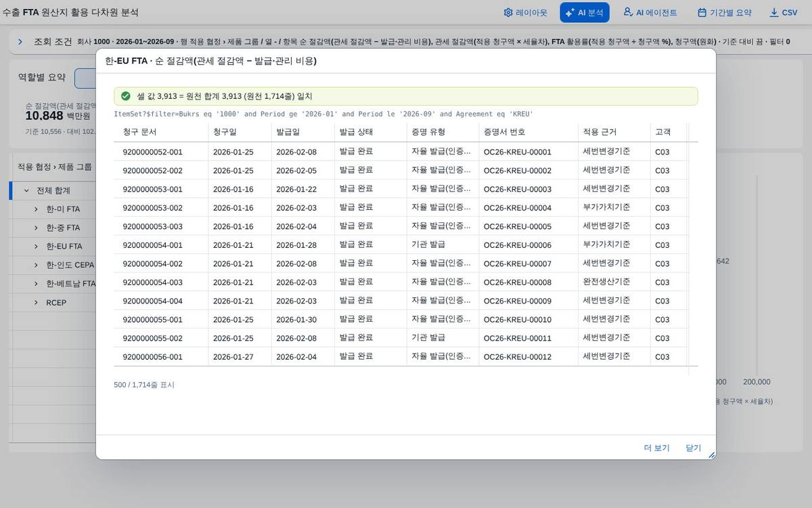Click issue date 2026-02-05
This screenshot has width=812, height=508.
[x=296, y=171]
